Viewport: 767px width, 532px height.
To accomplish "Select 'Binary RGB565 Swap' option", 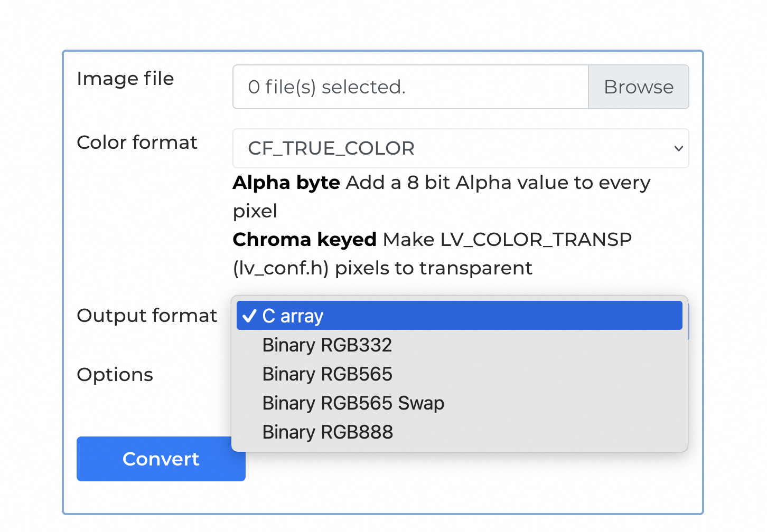I will click(353, 403).
